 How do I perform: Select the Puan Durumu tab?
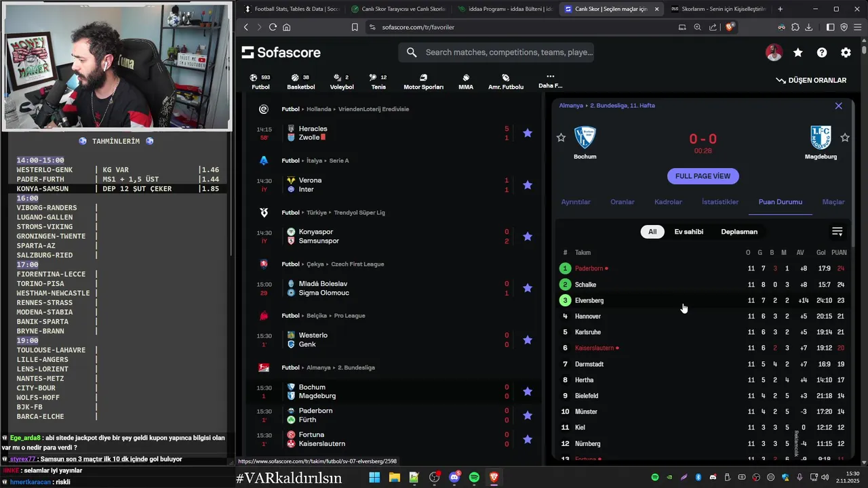pyautogui.click(x=780, y=202)
